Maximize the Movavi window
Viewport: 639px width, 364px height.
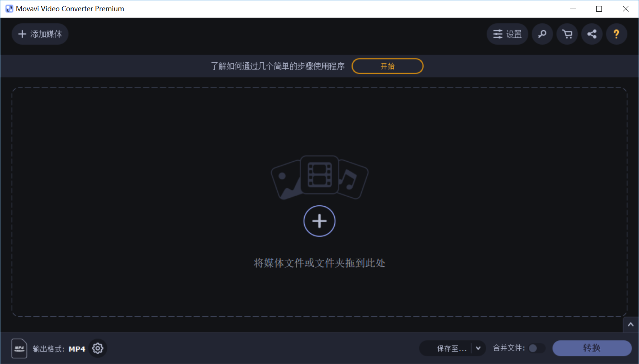[x=599, y=9]
